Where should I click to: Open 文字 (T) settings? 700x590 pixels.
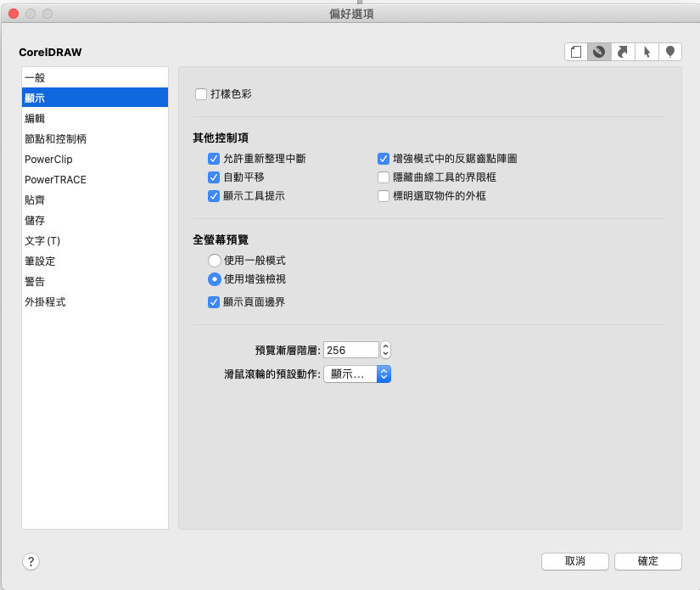[x=95, y=241]
